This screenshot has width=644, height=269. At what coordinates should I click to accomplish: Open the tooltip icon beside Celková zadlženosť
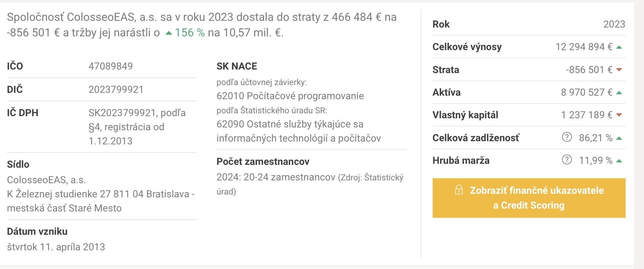[567, 138]
